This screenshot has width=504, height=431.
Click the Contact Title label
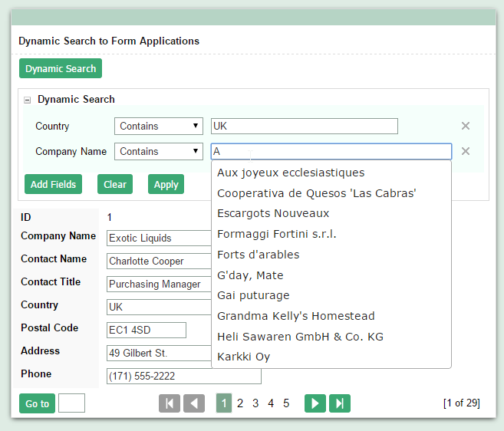coord(51,281)
